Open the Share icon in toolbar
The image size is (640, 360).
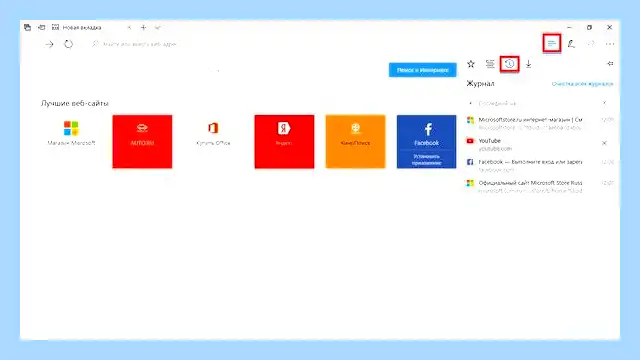point(591,44)
